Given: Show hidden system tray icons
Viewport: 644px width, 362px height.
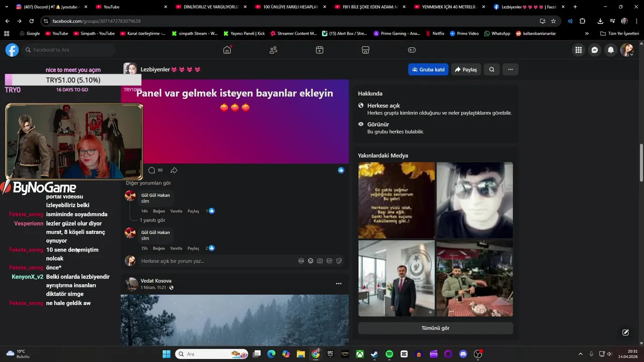Looking at the screenshot, I should click(580, 354).
